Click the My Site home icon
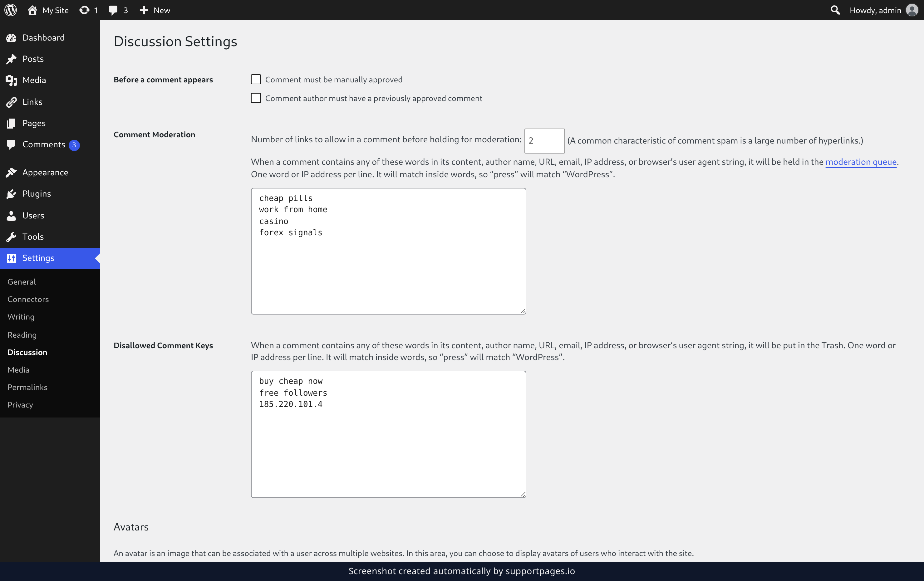The height and width of the screenshot is (581, 924). point(32,10)
